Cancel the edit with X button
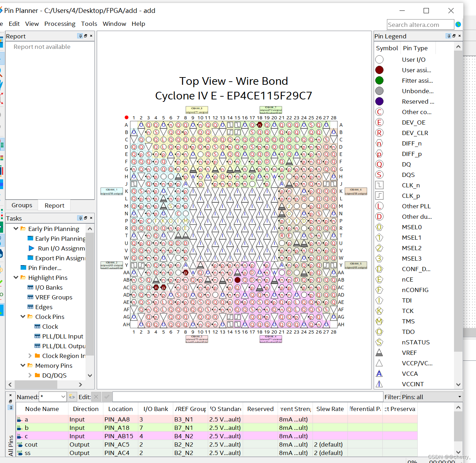This screenshot has width=476, height=463. pos(96,397)
